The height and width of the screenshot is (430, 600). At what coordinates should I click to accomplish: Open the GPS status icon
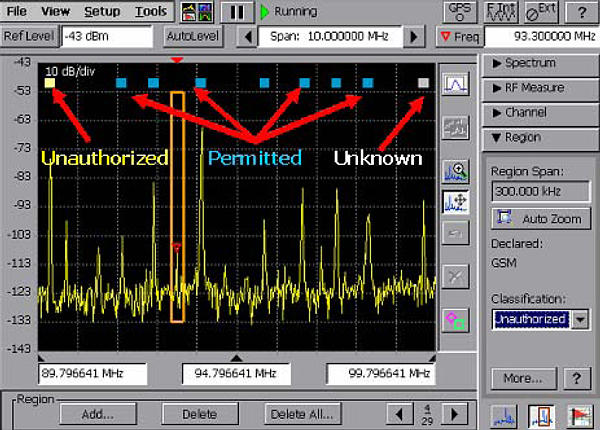tap(459, 12)
